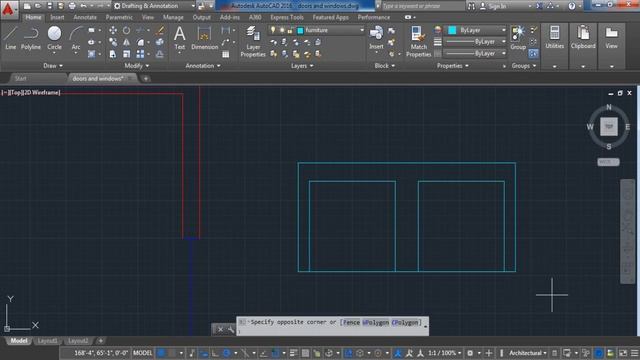Click the Table tool in Annotation panel
The image size is (640, 360).
(x=226, y=54)
